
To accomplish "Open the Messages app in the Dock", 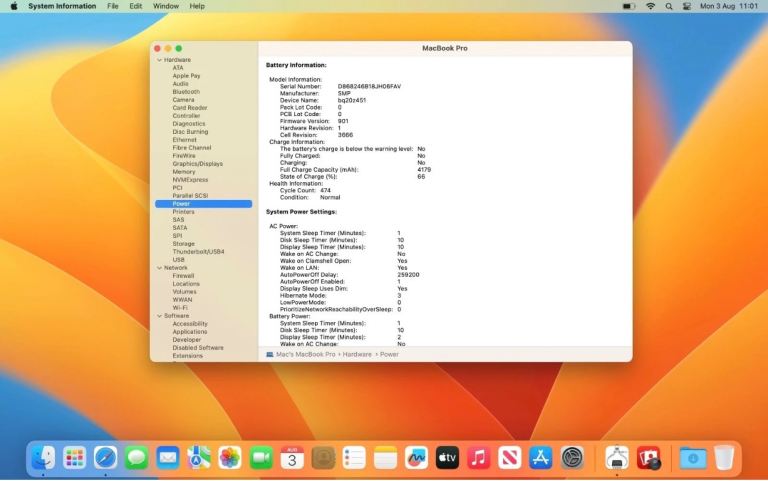I will pyautogui.click(x=137, y=458).
